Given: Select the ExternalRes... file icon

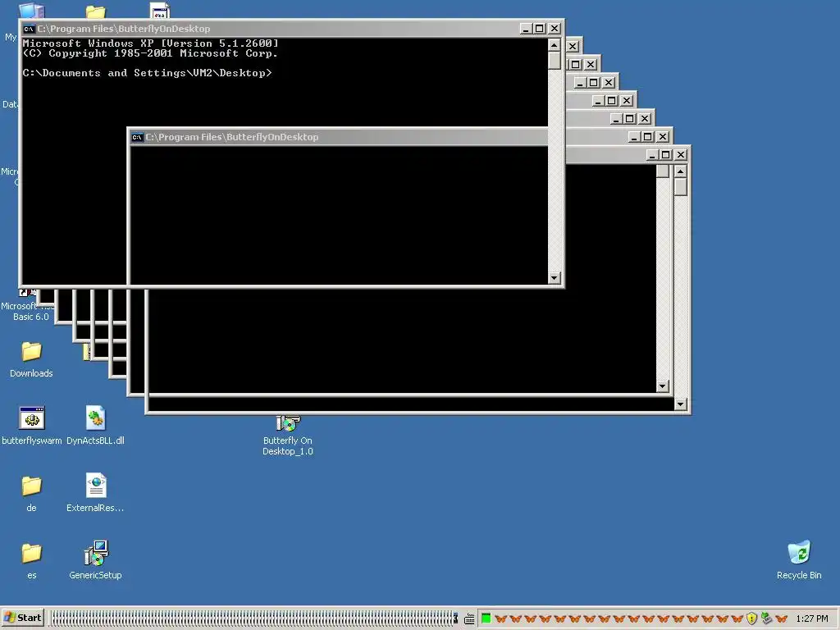Looking at the screenshot, I should (96, 486).
